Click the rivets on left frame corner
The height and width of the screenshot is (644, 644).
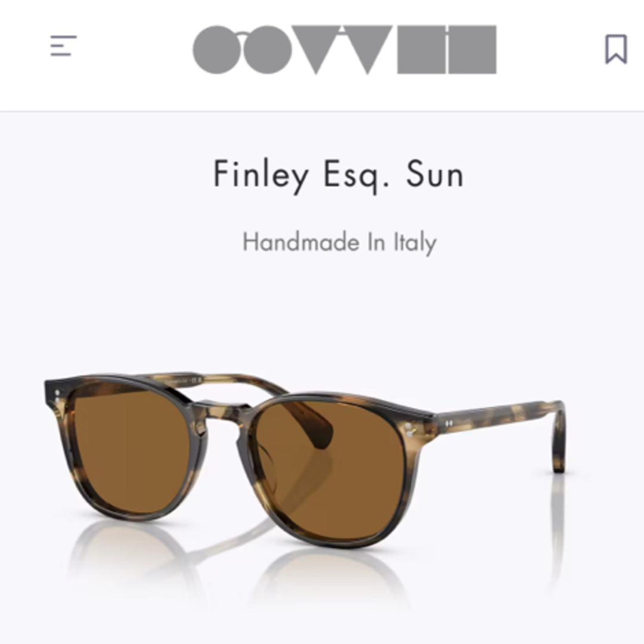click(x=57, y=396)
